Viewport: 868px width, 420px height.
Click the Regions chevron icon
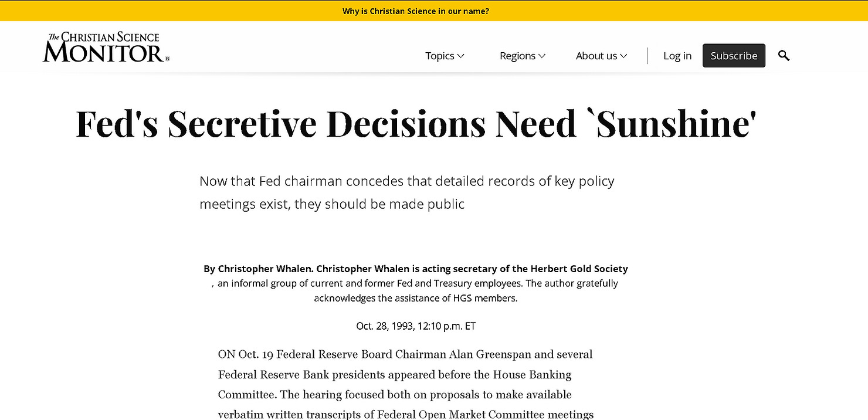tap(542, 56)
